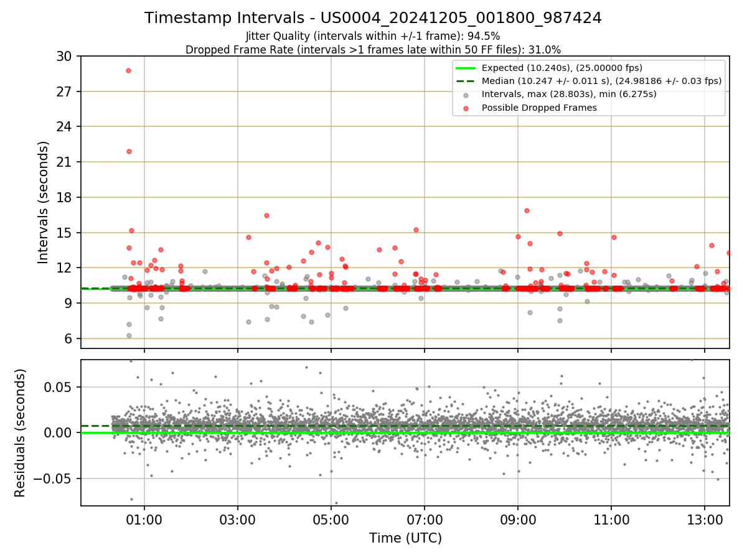Click the 11:00 x-axis tick label
Image resolution: width=747 pixels, height=560 pixels.
click(x=611, y=520)
